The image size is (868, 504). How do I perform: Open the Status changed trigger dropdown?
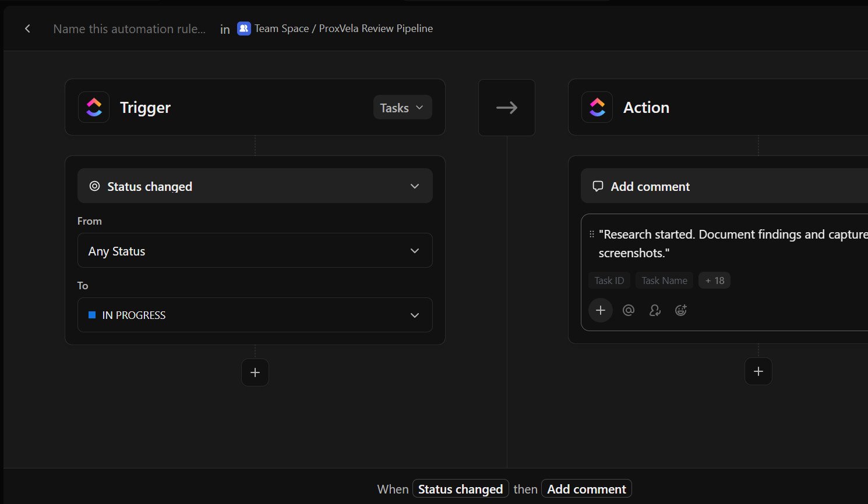pos(255,186)
